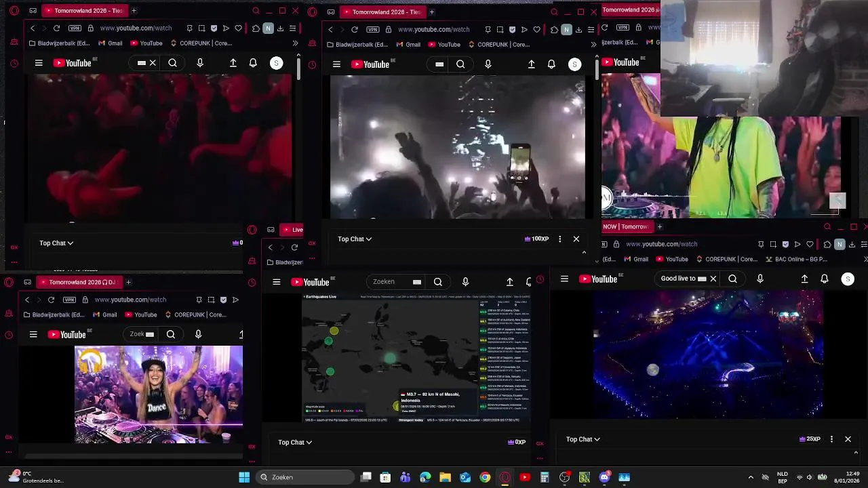Click heart bookmark icon in top-left window
This screenshot has height=488, width=868.
tap(238, 28)
